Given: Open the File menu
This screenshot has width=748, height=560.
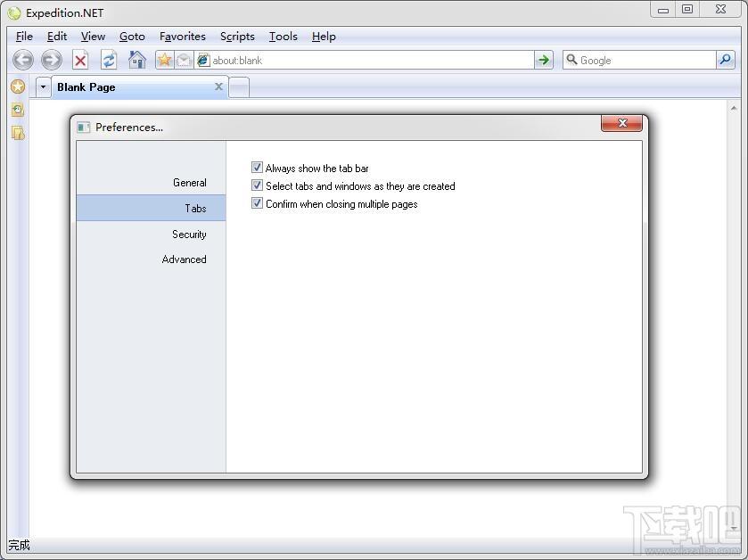Looking at the screenshot, I should coord(24,37).
